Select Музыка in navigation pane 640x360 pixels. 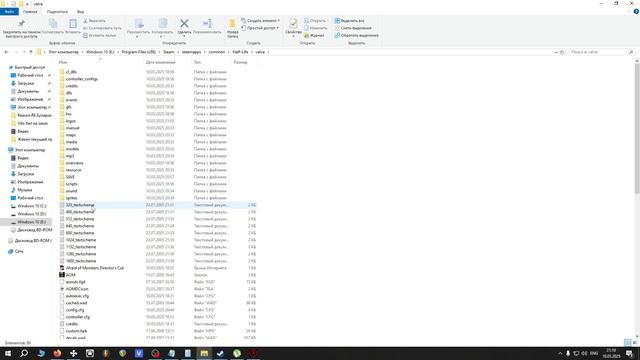(x=24, y=190)
